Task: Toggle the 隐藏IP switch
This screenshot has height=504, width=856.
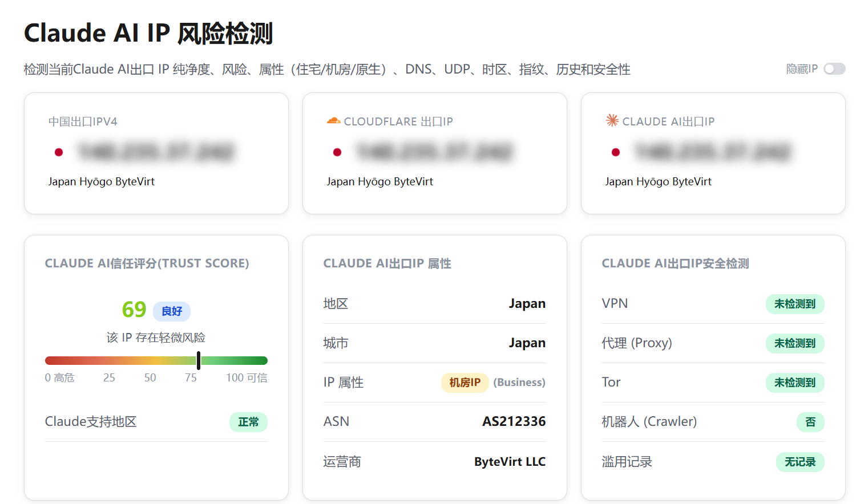Action: 834,69
